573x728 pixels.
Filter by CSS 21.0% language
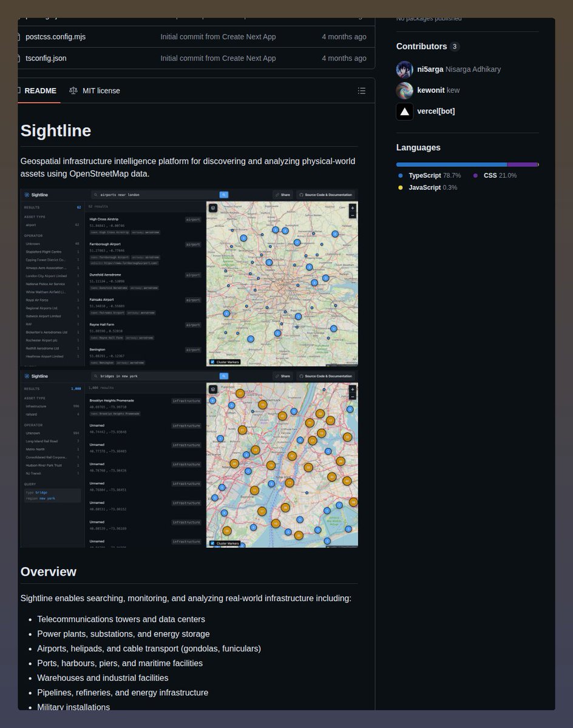pyautogui.click(x=495, y=175)
